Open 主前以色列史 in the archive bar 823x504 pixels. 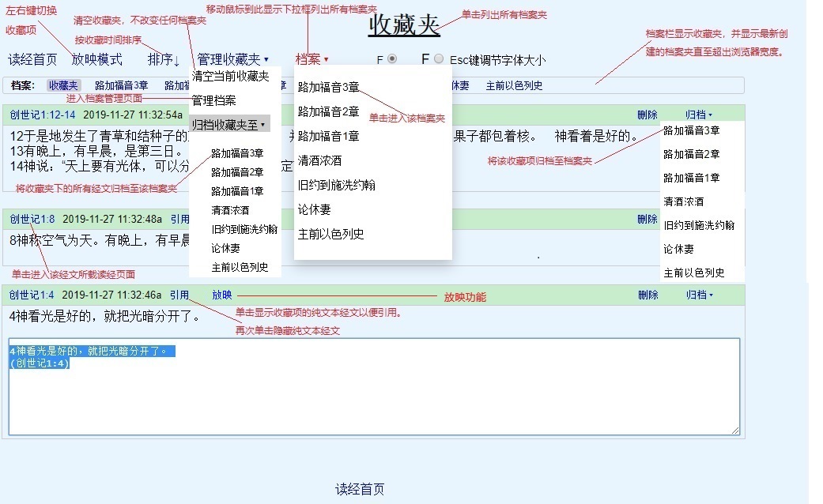point(514,86)
